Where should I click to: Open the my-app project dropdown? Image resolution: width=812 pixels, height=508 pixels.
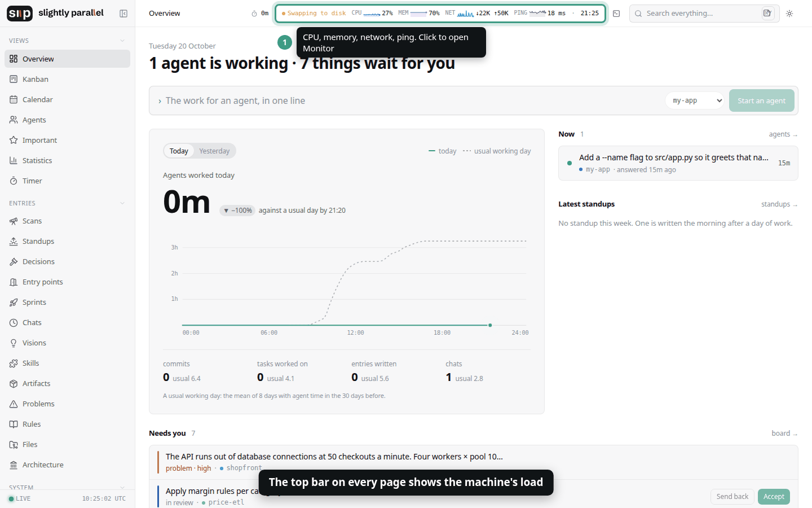[x=695, y=100]
